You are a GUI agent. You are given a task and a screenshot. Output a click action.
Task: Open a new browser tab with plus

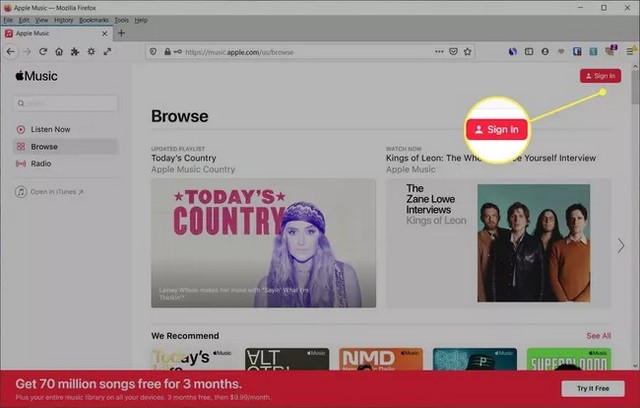tap(121, 33)
